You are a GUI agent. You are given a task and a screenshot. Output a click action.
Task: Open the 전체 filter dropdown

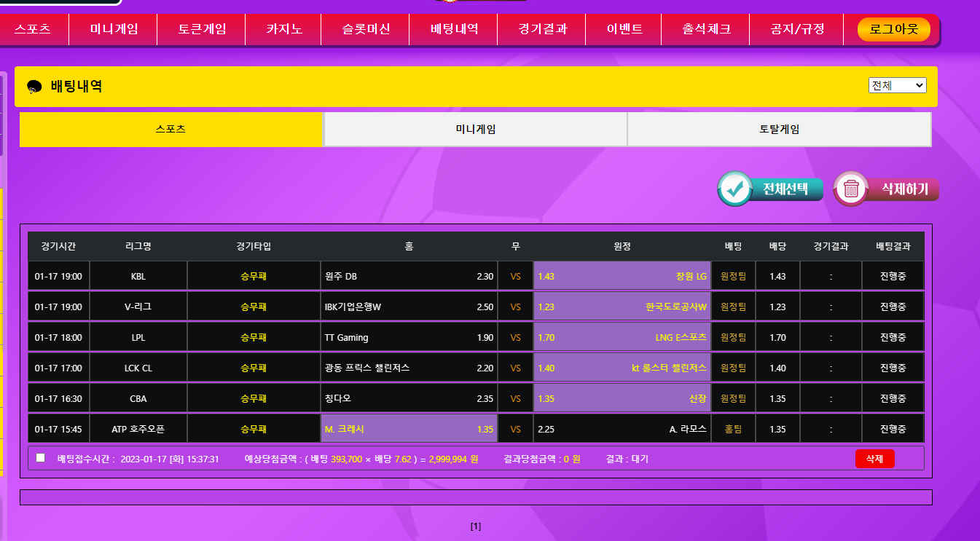[897, 85]
